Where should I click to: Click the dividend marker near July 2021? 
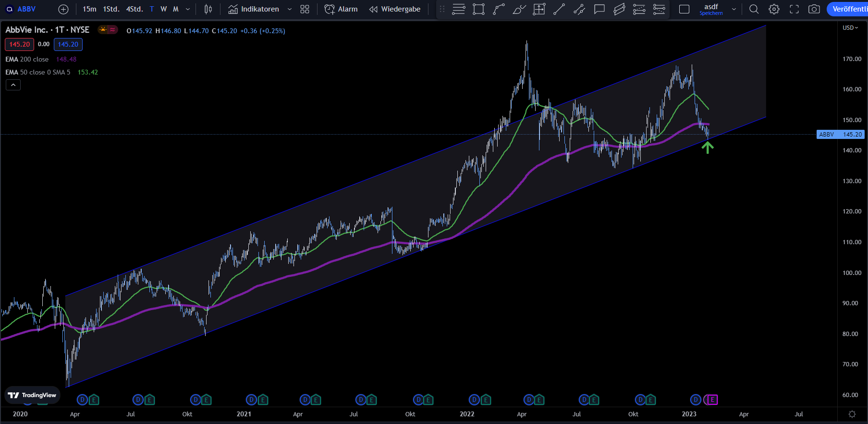point(360,399)
